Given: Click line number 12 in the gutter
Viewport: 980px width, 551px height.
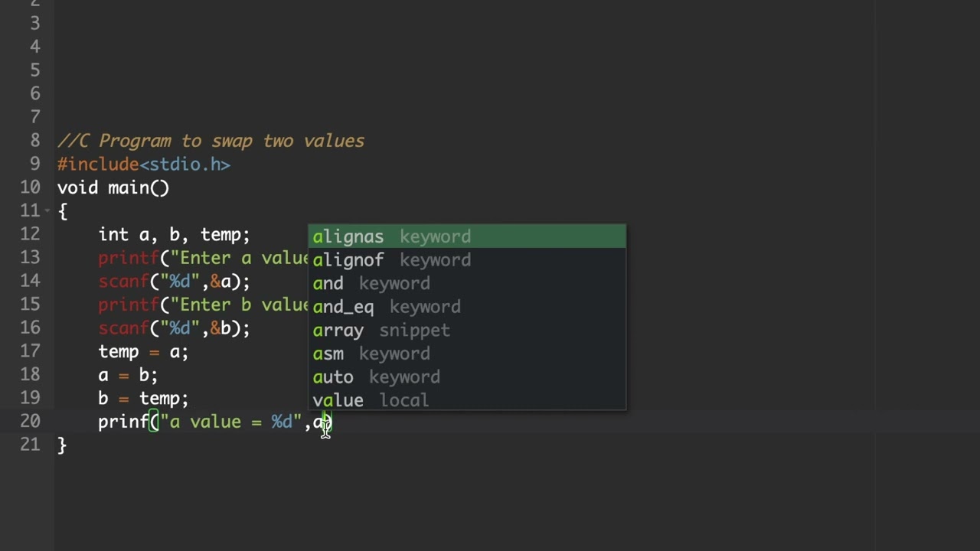Looking at the screenshot, I should tap(30, 234).
